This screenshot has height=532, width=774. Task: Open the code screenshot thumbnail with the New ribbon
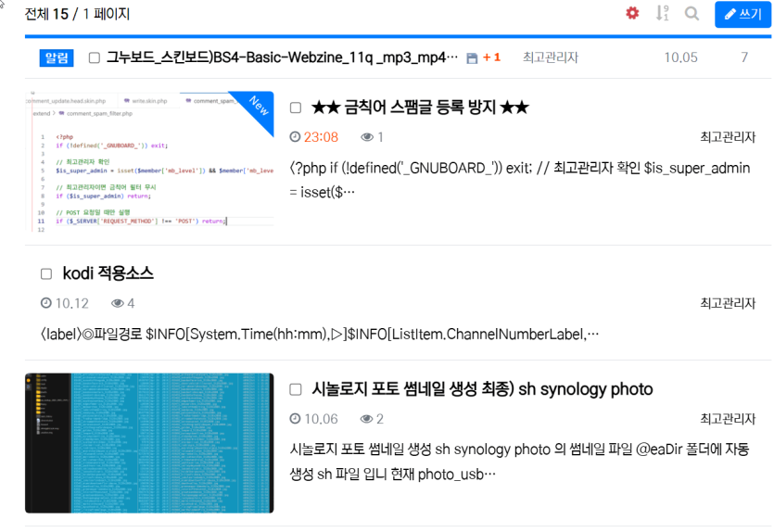pyautogui.click(x=149, y=161)
